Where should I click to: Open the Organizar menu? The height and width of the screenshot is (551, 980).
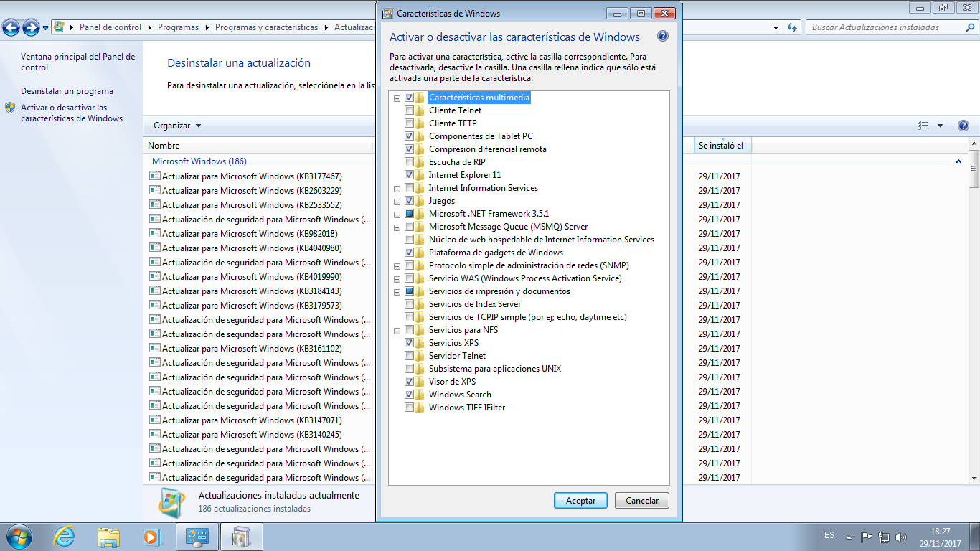(177, 126)
